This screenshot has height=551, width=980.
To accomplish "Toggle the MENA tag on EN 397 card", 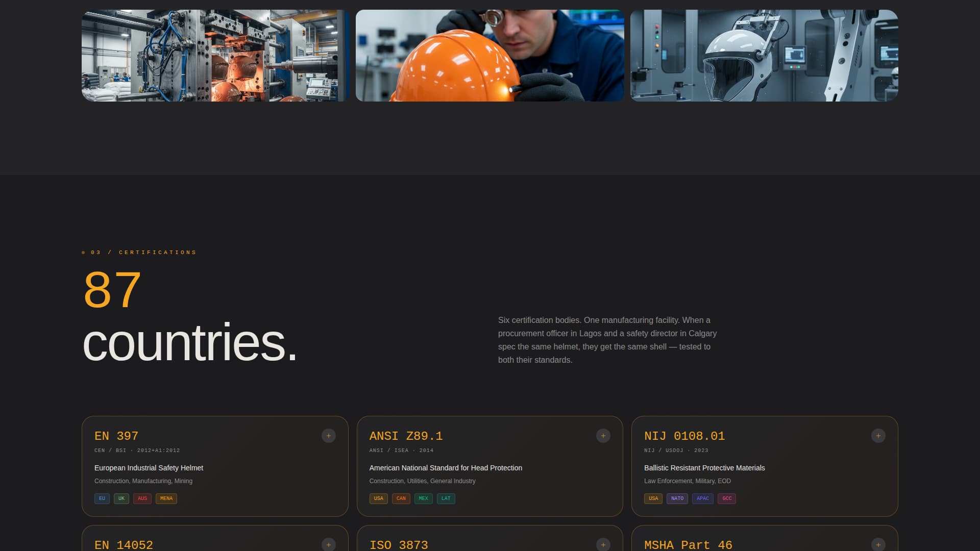I will [x=166, y=498].
